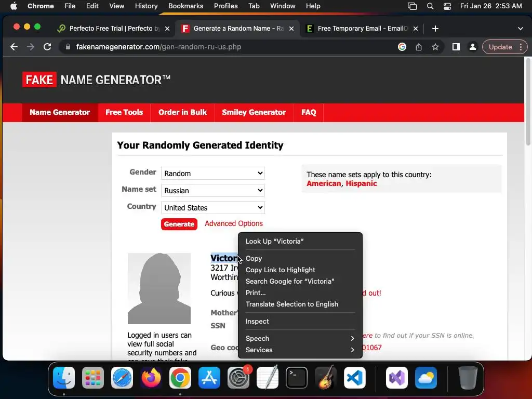
Task: Open Finder from the dock
Action: point(64,378)
